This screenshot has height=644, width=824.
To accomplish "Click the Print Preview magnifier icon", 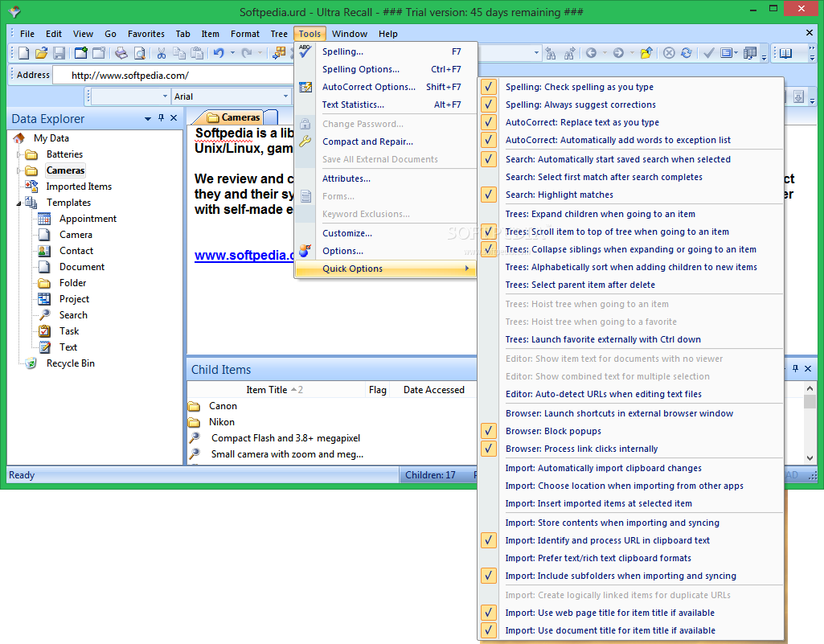I will coord(139,52).
